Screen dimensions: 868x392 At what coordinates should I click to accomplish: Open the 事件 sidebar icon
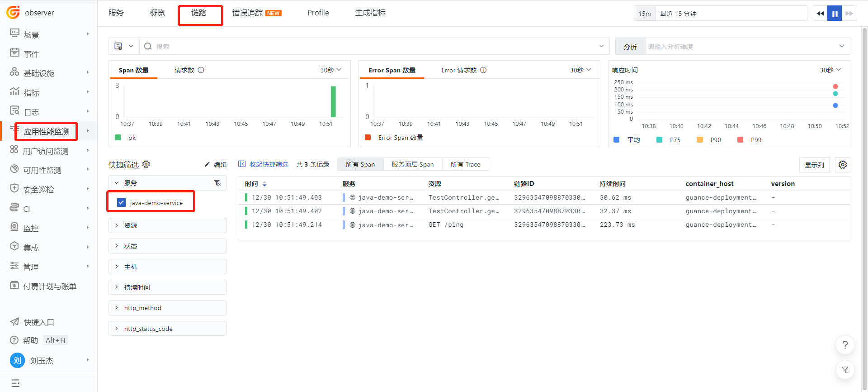[14, 53]
